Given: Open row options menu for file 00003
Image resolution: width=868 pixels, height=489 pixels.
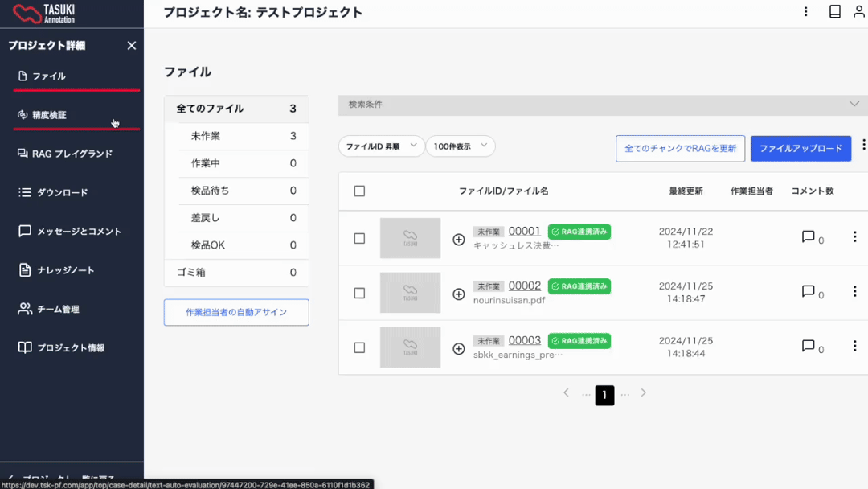Looking at the screenshot, I should click(x=854, y=346).
